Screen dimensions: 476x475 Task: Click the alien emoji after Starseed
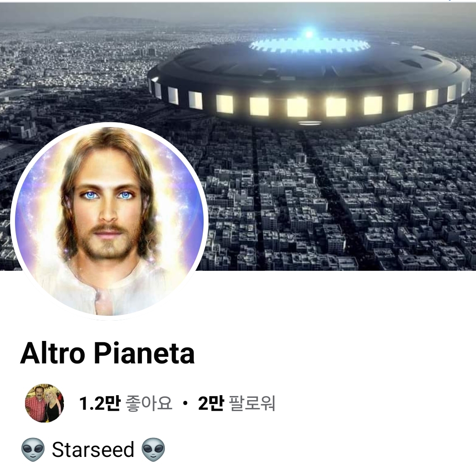(154, 450)
